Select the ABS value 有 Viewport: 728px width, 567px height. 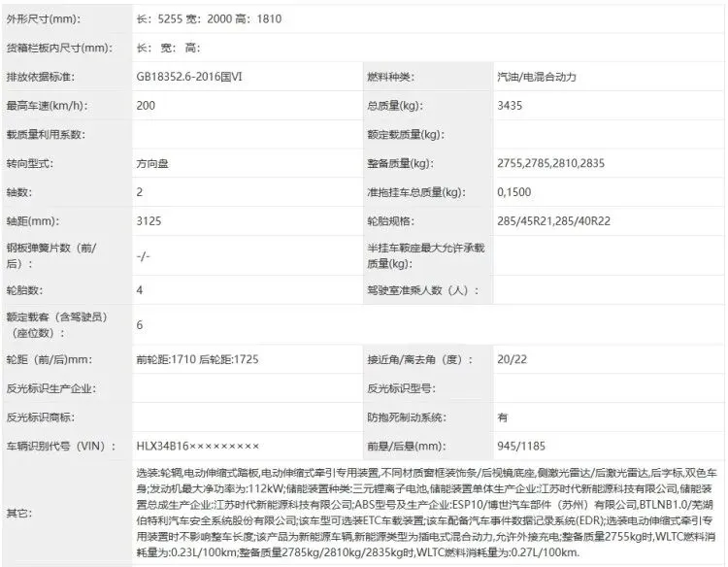pyautogui.click(x=503, y=417)
